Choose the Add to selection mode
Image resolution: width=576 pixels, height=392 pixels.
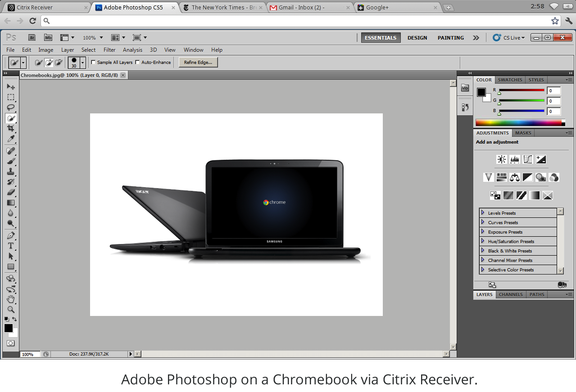[x=49, y=63]
